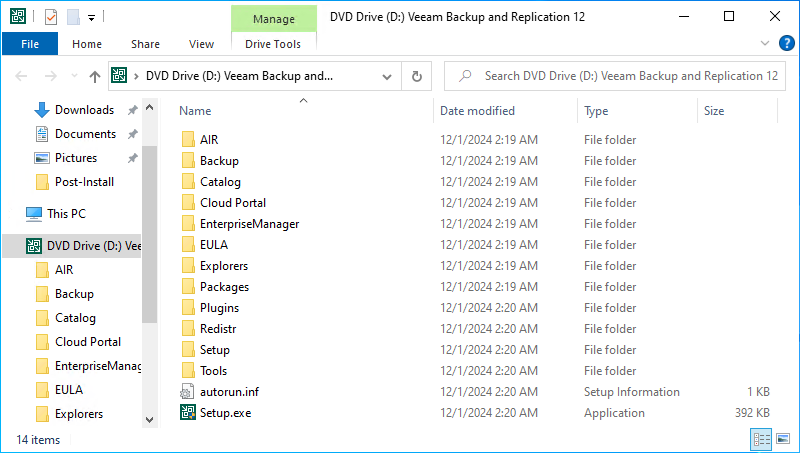Viewport: 800px width, 453px height.
Task: Switch to the Home ribbon tab
Action: point(87,44)
